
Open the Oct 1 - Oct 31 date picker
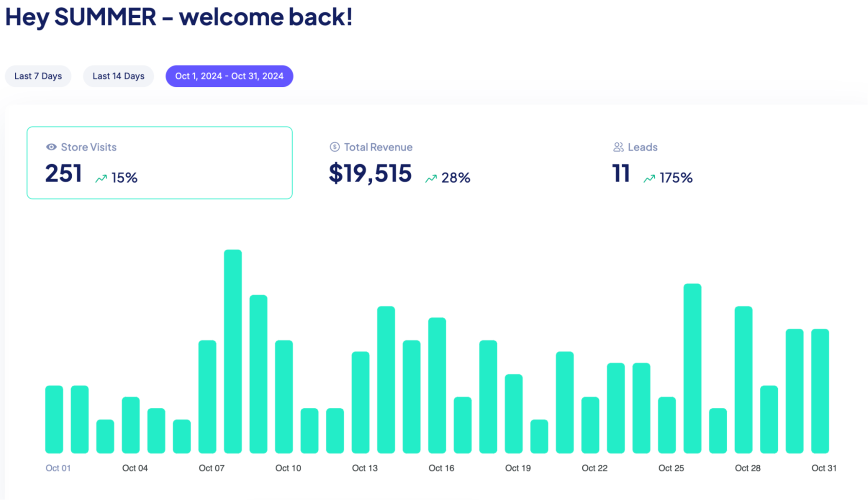pos(229,76)
